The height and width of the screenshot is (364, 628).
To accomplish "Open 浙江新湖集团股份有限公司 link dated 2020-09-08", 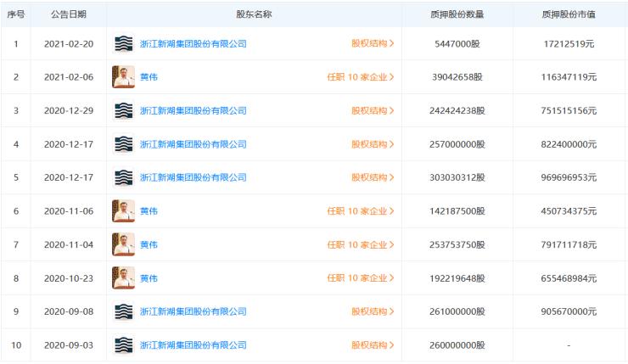I will [x=193, y=311].
